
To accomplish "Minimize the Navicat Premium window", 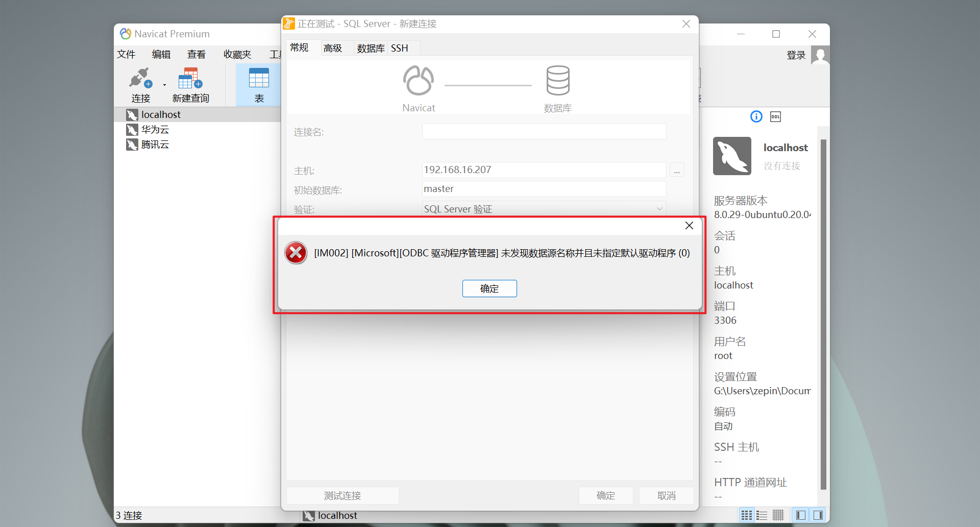I will tap(741, 34).
